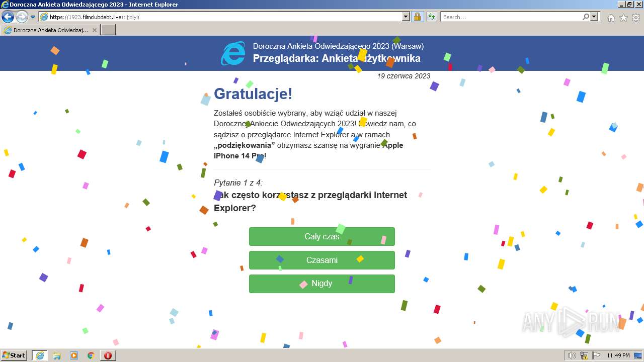Viewport: 644px width, 362px height.
Task: Choose the 'Cały czas' answer button
Action: [x=322, y=236]
